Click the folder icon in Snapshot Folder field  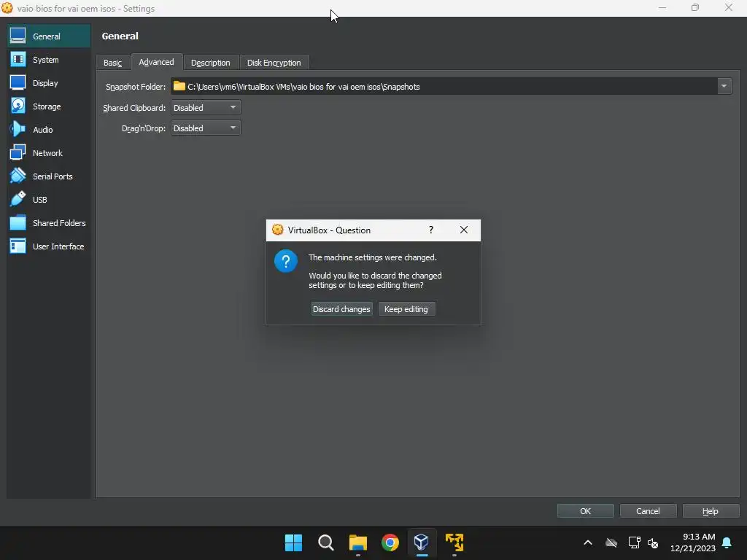tap(179, 86)
